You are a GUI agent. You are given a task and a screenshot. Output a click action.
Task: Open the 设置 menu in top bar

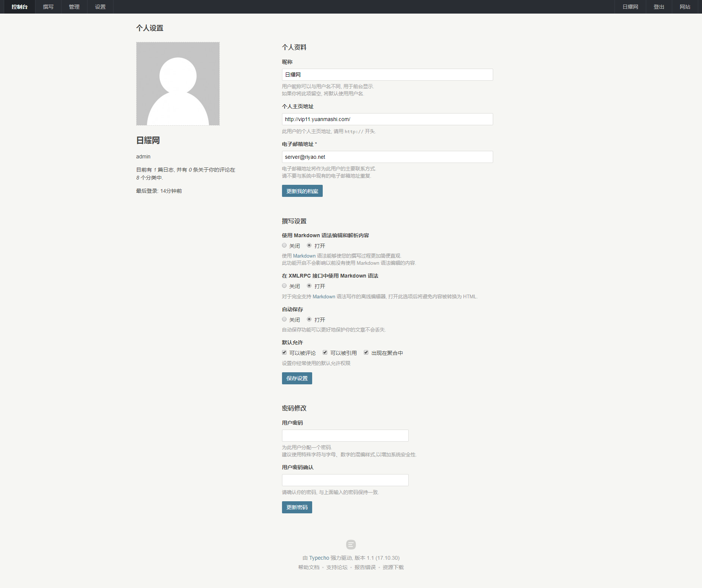coord(100,7)
